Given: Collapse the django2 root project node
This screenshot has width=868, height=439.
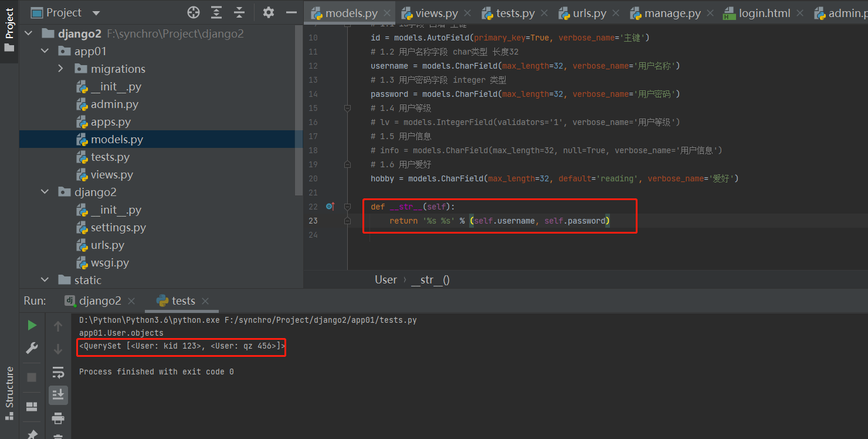Looking at the screenshot, I should pyautogui.click(x=29, y=34).
